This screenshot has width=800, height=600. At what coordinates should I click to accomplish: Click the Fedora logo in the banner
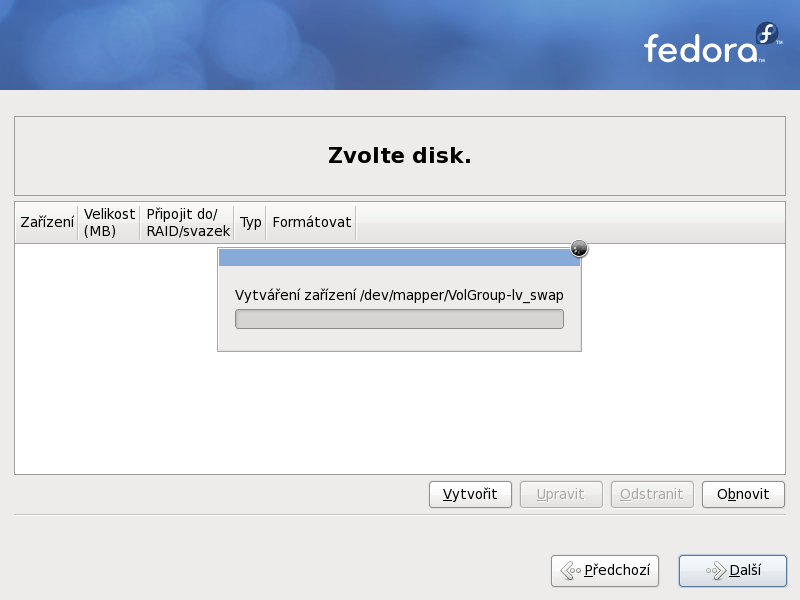pos(712,43)
